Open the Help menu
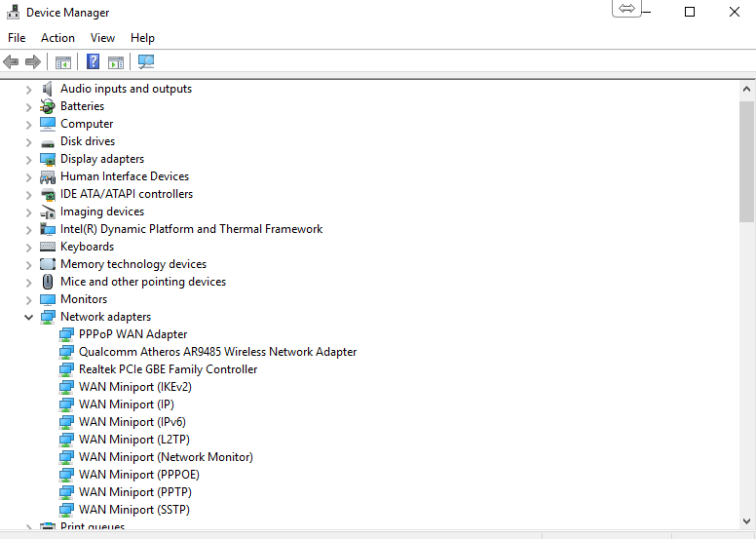The image size is (756, 539). (142, 38)
